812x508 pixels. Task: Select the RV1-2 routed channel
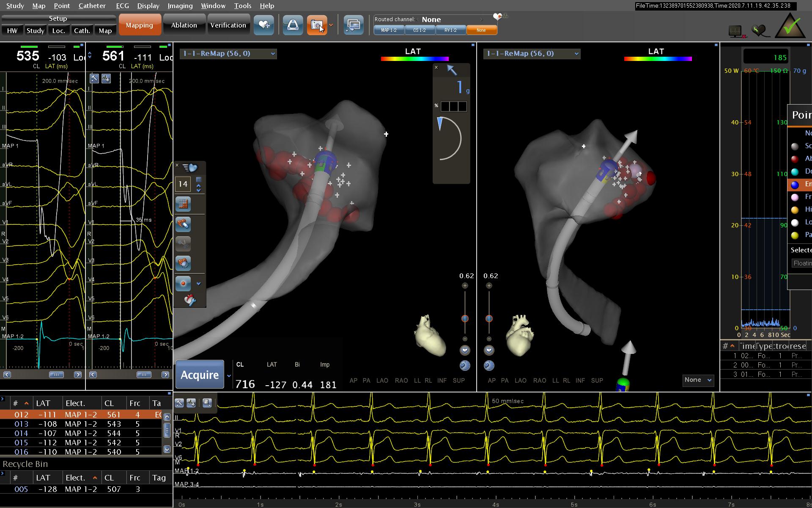pos(450,30)
